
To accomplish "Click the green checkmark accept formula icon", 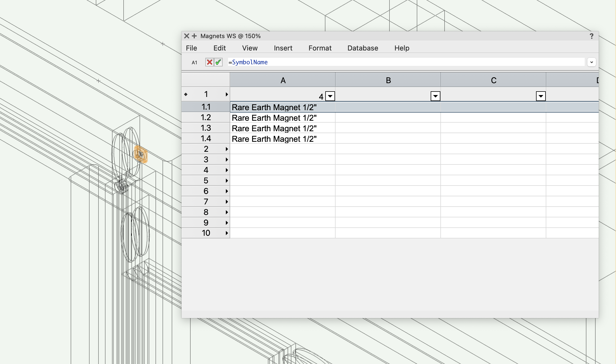I will [x=218, y=62].
